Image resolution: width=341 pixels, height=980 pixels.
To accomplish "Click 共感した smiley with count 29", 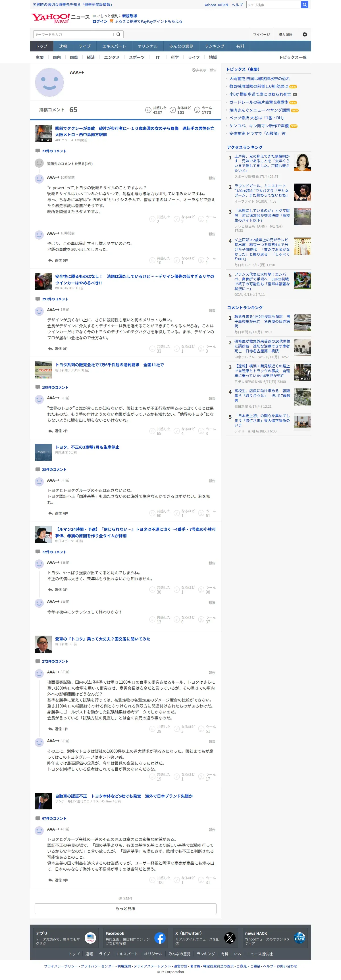I will tap(152, 729).
